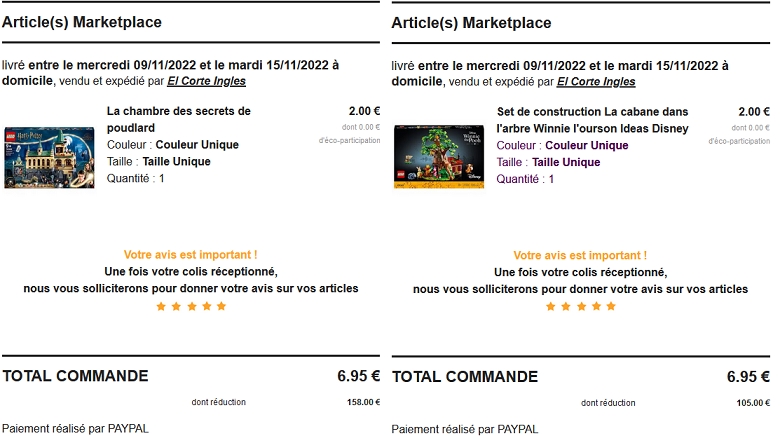Click the left order total 6.95 €
This screenshot has width=780, height=436.
coord(359,376)
